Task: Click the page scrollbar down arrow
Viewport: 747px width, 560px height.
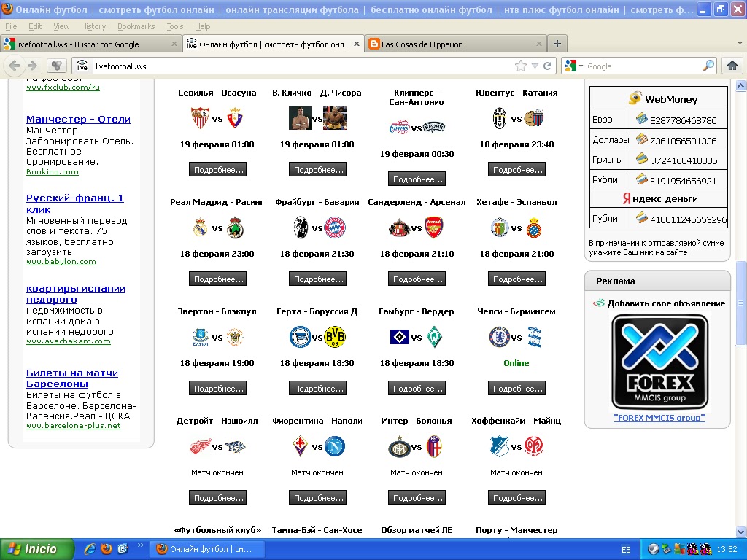Action: (x=741, y=532)
